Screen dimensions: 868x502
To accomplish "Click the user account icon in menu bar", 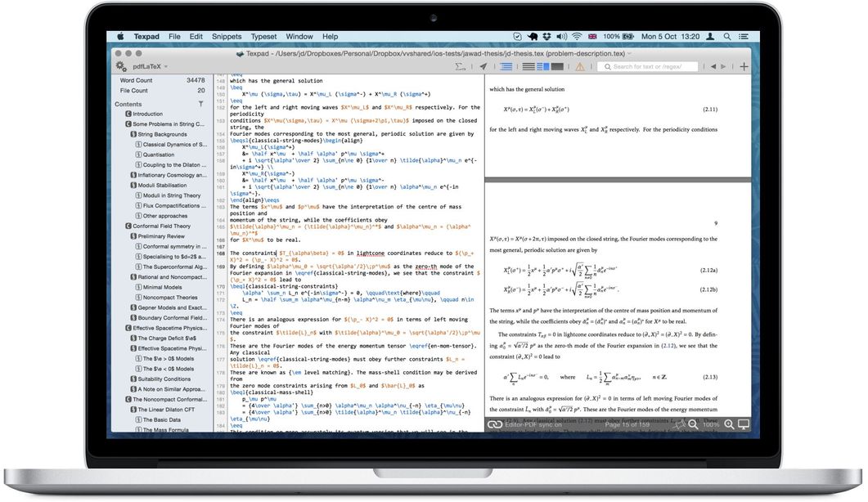I will [710, 37].
